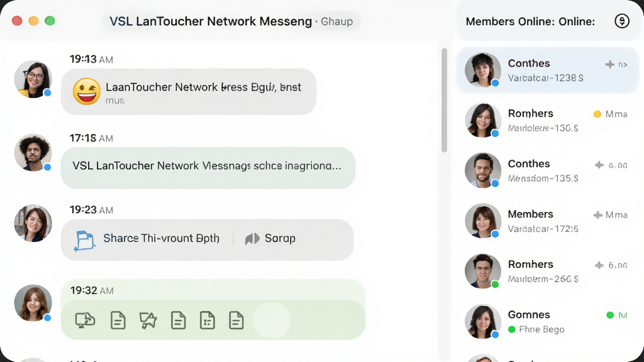Viewport: 644px width, 362px height.
Task: Open the avatar of the 19:32 message sender
Action: click(33, 303)
